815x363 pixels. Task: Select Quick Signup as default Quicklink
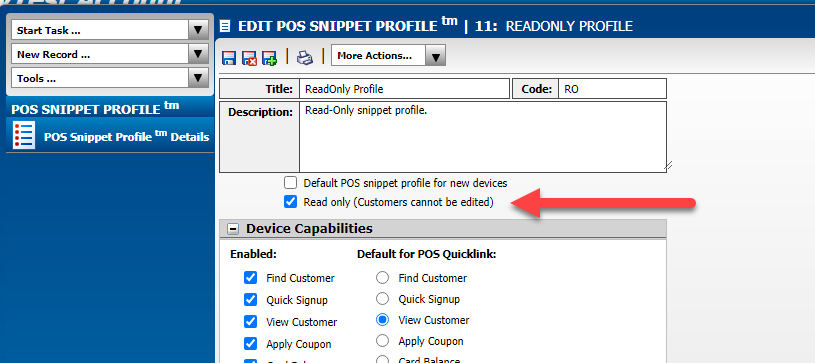tap(383, 299)
